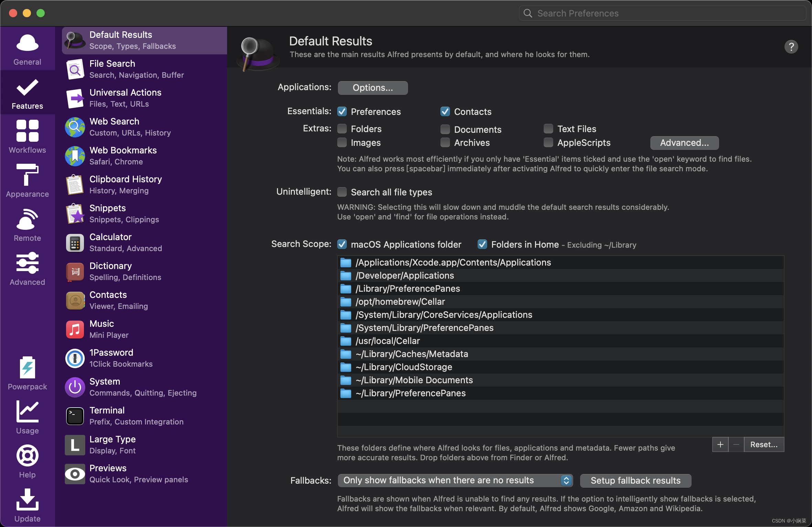The width and height of the screenshot is (812, 527).
Task: Click the Dictionary book icon
Action: coord(75,272)
